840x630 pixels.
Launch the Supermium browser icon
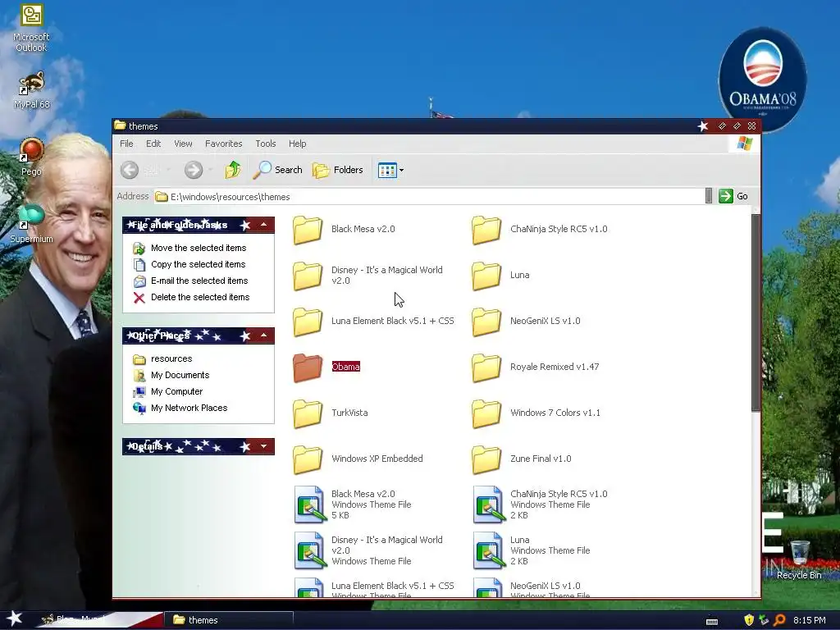(31, 224)
